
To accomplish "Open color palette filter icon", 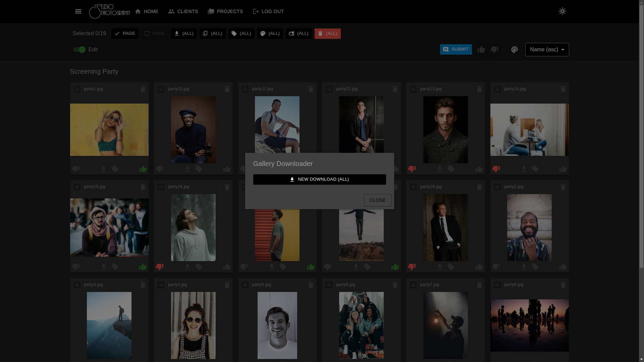I will click(x=514, y=50).
